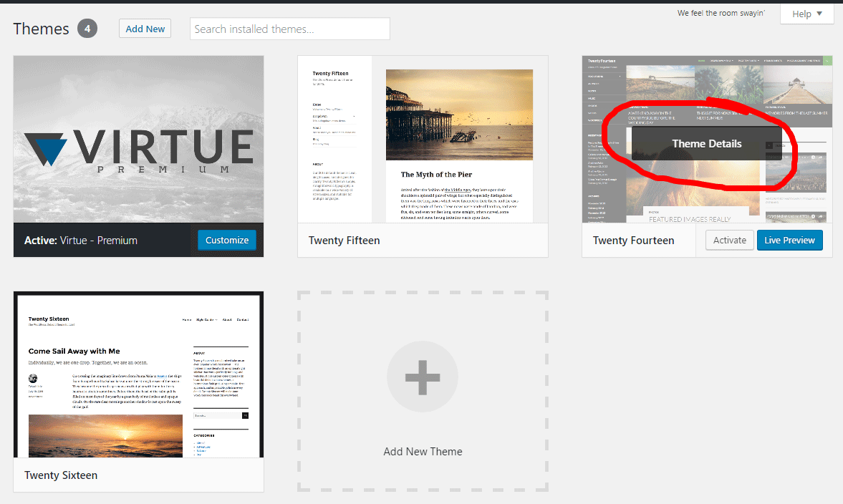Launch Live Preview of Twenty Fourteen
The height and width of the screenshot is (504, 843).
789,240
